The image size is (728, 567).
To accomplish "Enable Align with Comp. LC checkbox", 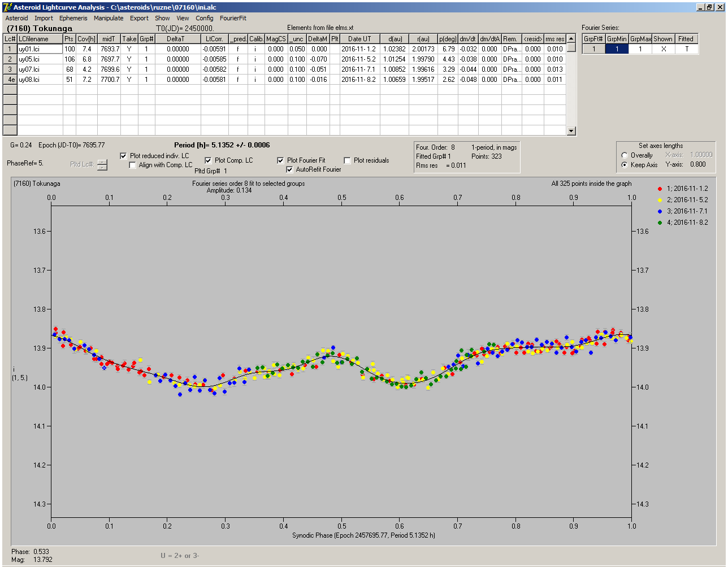I will click(x=133, y=165).
